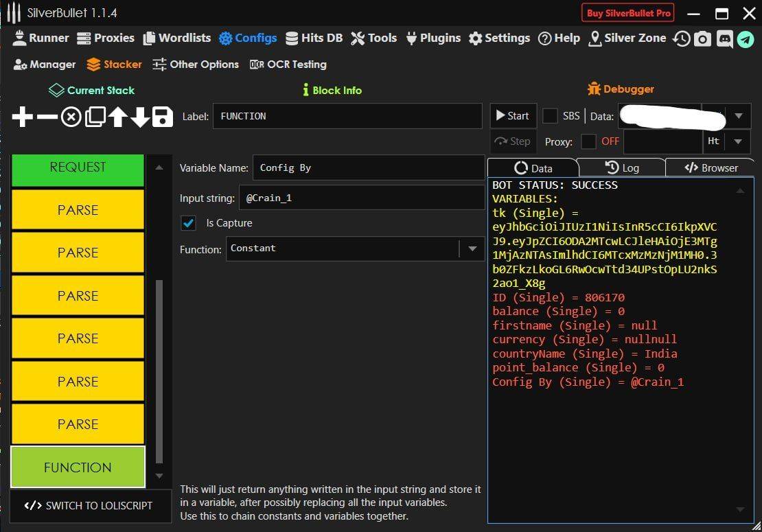Click the block stack vertical scrollbar

click(x=159, y=371)
